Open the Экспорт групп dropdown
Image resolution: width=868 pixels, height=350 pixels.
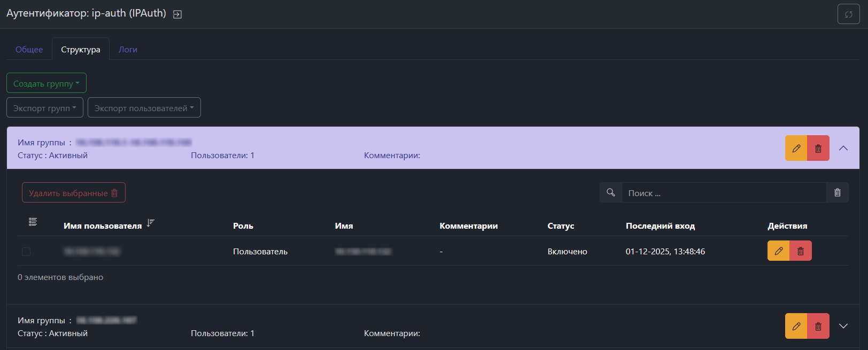click(45, 108)
